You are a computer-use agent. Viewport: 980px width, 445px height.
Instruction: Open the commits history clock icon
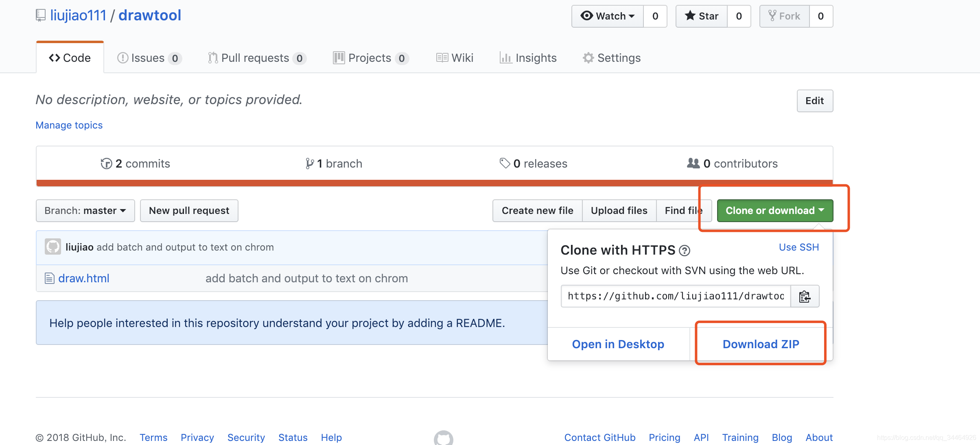(x=106, y=164)
